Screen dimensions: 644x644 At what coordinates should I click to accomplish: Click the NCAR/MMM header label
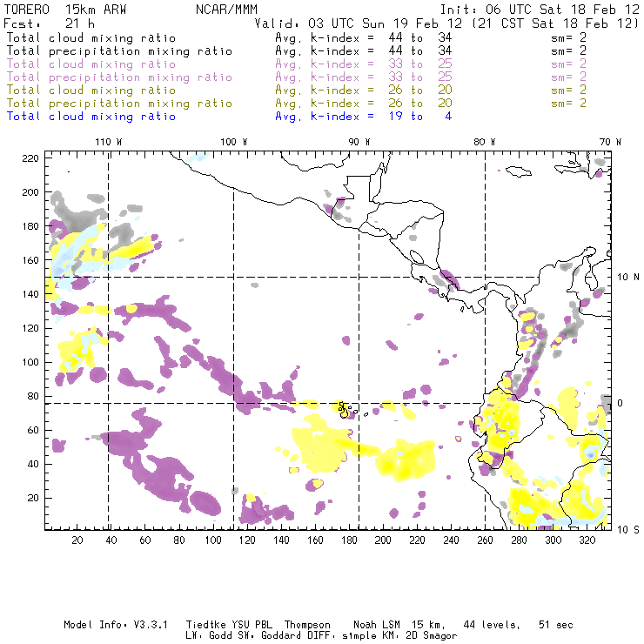click(x=228, y=9)
